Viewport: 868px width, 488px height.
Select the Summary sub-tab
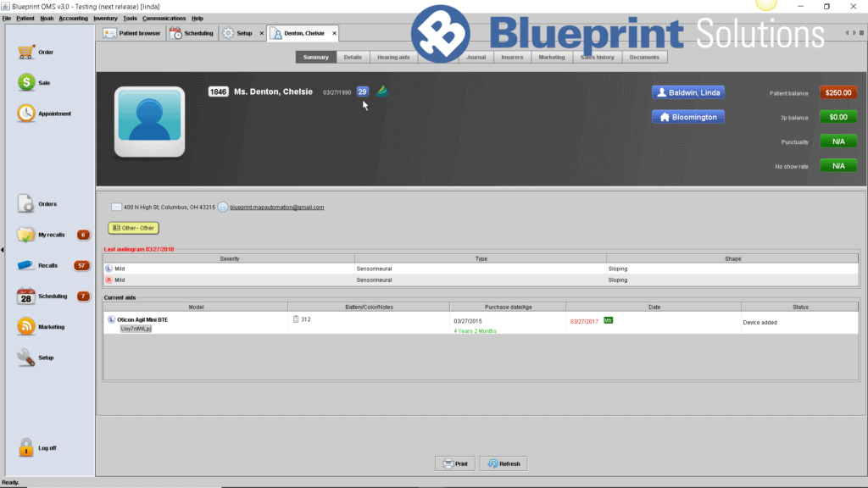tap(316, 57)
